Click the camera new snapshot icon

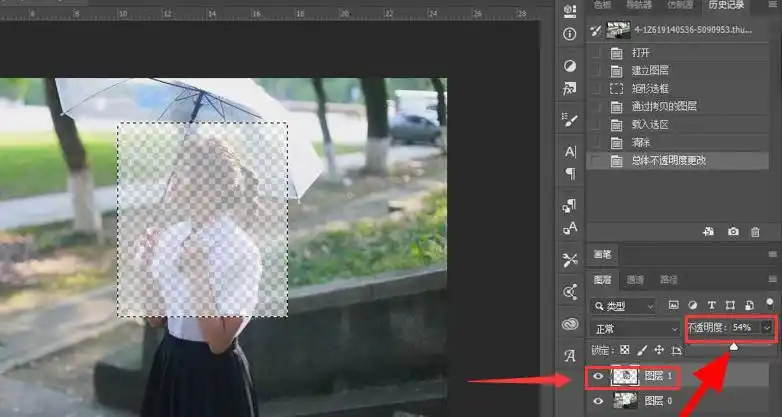(733, 232)
